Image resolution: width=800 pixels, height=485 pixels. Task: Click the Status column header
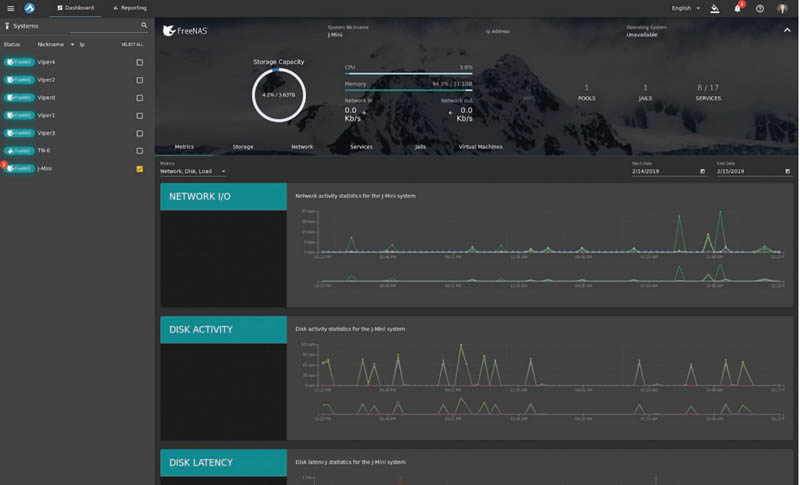[12, 44]
